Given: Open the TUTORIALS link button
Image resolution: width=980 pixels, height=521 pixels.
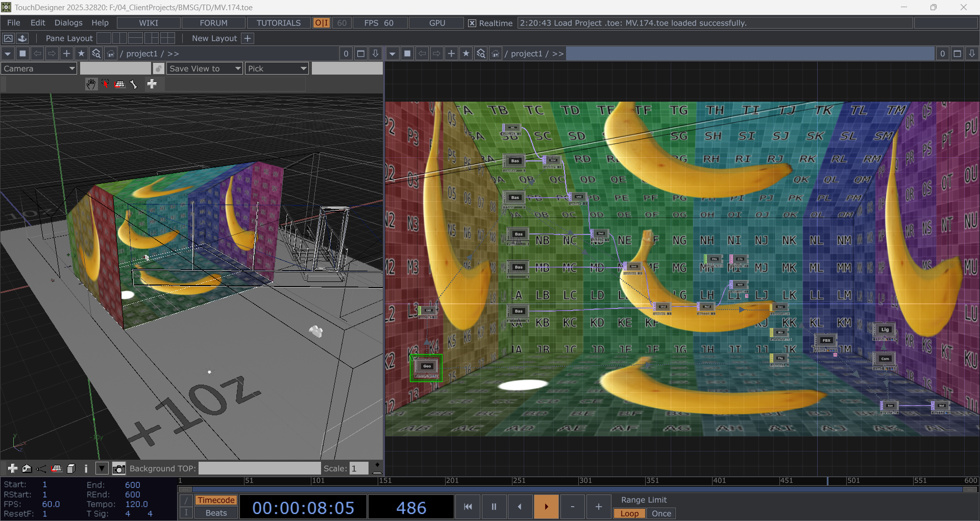Looking at the screenshot, I should 279,23.
